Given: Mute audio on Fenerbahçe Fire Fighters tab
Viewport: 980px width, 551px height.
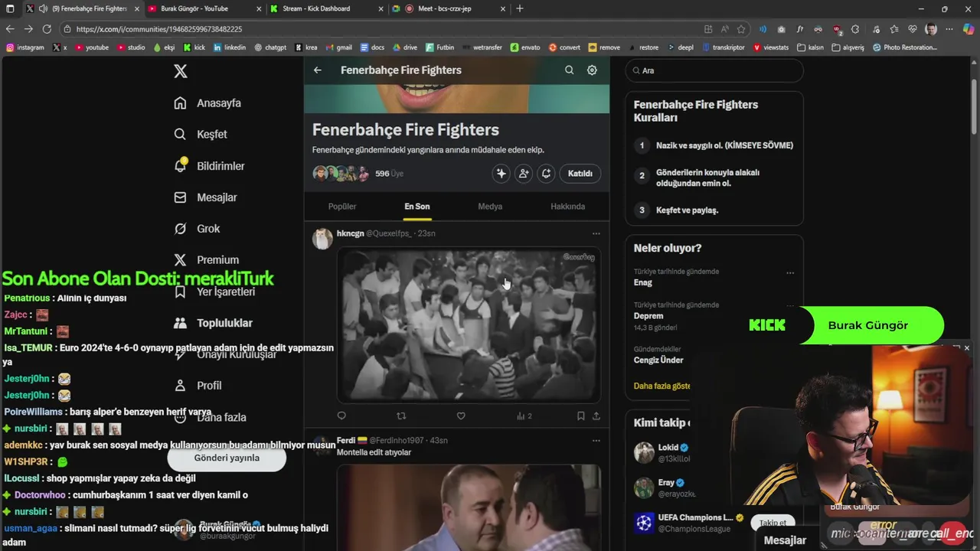Looking at the screenshot, I should (43, 8).
